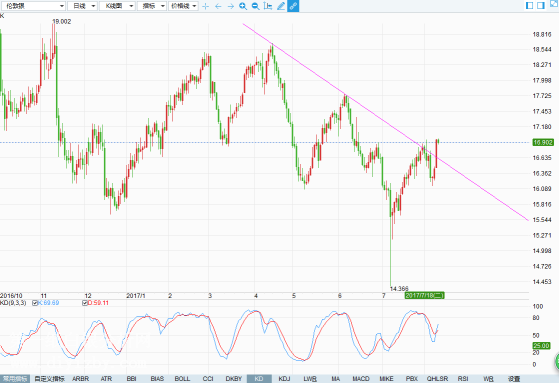The image size is (559, 383).
Task: Select the KDJ indicator
Action: [284, 379]
